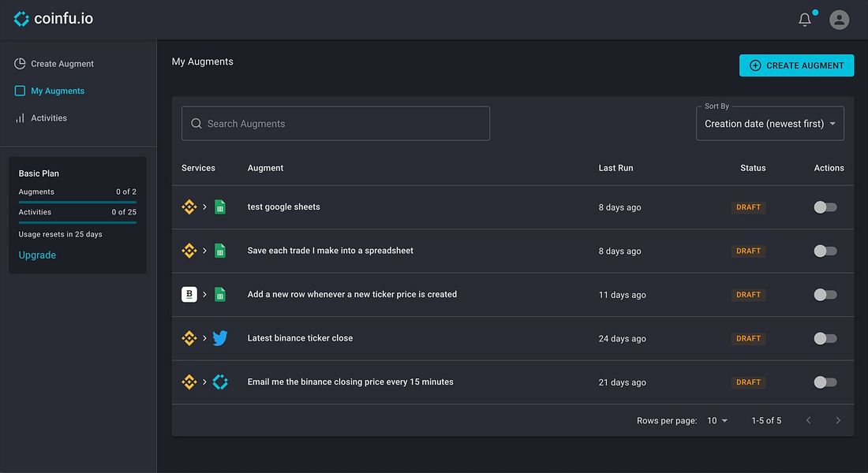This screenshot has width=868, height=473.
Task: Click the Status column header
Action: [753, 168]
